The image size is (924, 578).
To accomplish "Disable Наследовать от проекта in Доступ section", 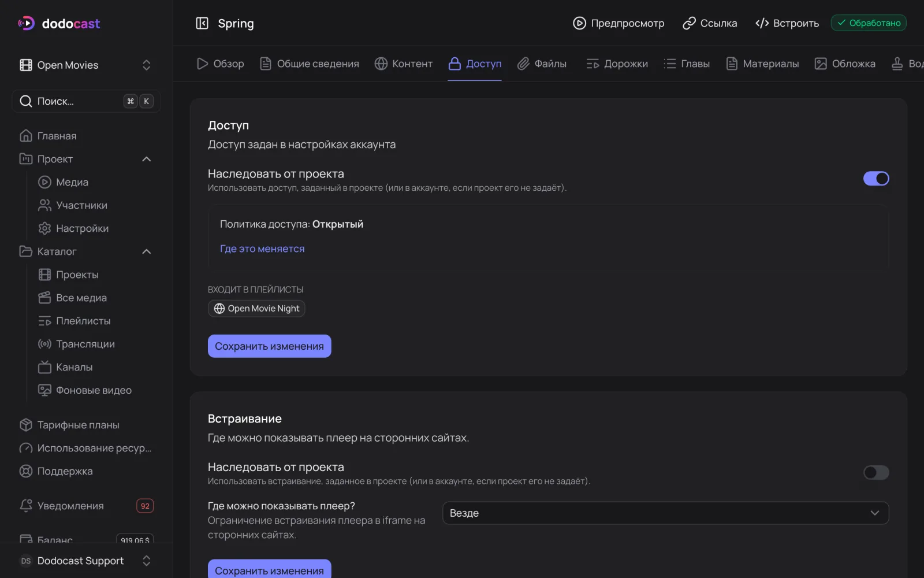I will [x=876, y=179].
